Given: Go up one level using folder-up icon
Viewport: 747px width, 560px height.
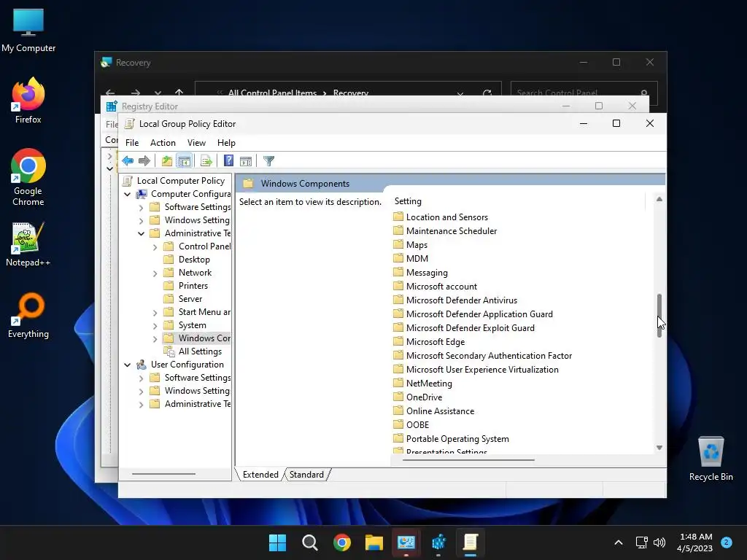Looking at the screenshot, I should pos(167,161).
